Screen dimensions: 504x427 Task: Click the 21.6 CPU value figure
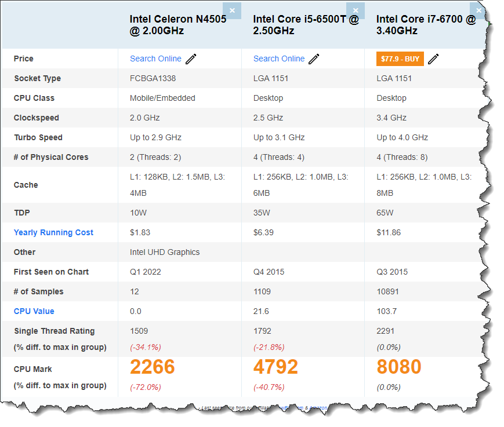pos(261,312)
